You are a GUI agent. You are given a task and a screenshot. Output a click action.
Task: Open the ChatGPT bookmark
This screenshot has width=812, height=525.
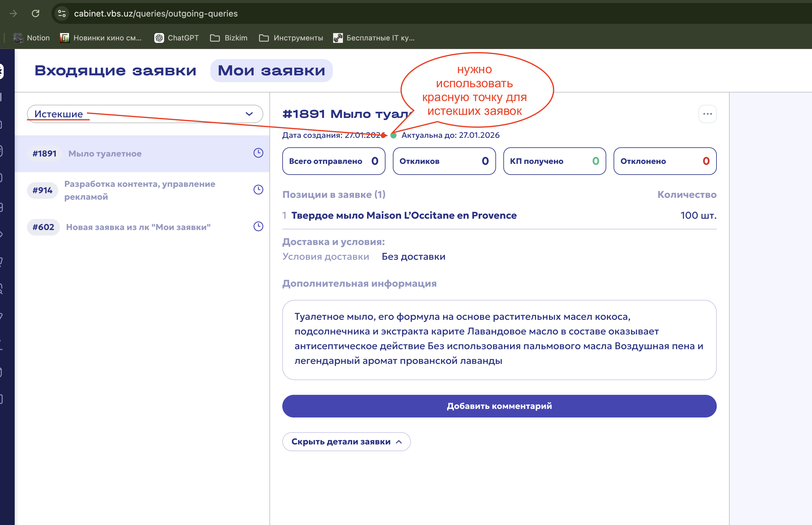176,38
